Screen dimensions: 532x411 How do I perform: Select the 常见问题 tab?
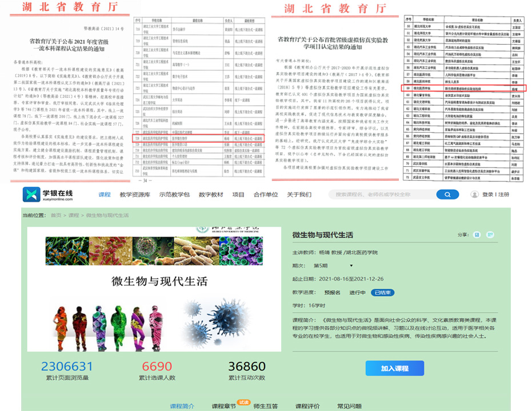click(349, 406)
